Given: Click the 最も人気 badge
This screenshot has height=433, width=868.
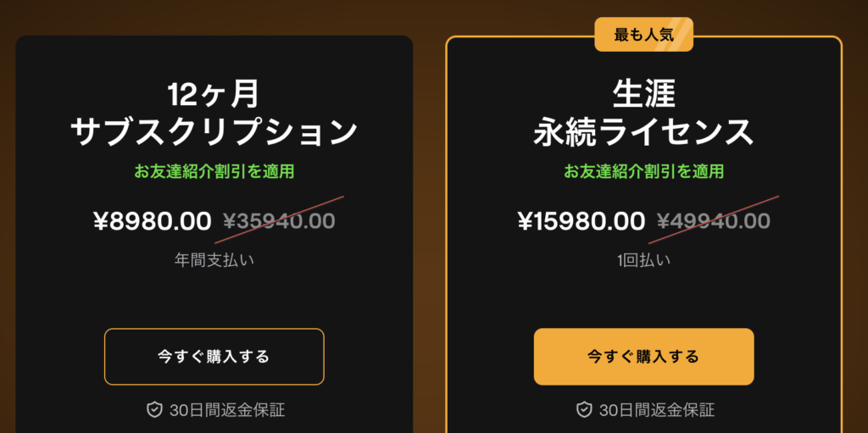Looking at the screenshot, I should pyautogui.click(x=644, y=35).
